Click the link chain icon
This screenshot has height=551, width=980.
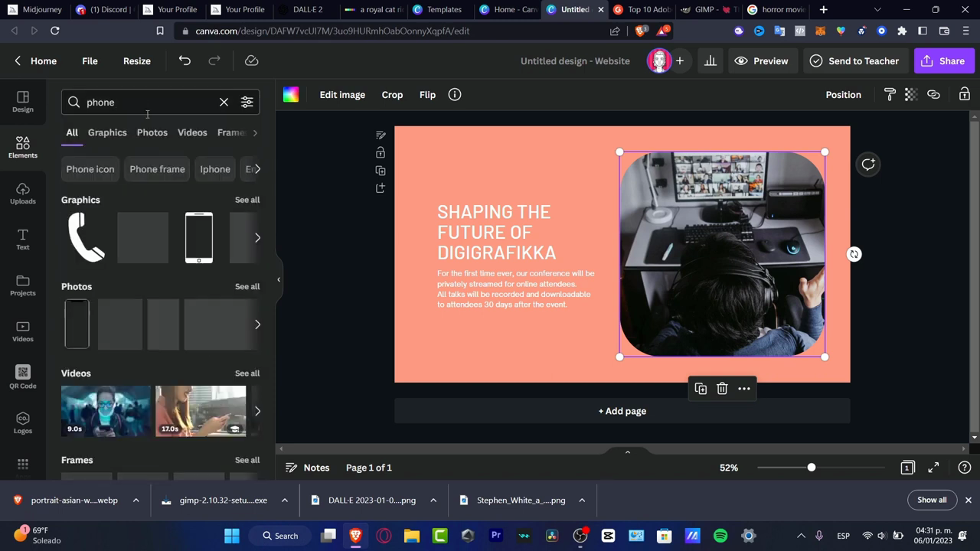[933, 95]
